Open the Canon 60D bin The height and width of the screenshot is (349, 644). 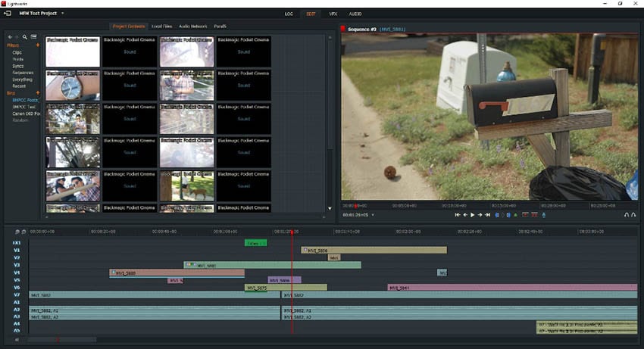click(26, 114)
